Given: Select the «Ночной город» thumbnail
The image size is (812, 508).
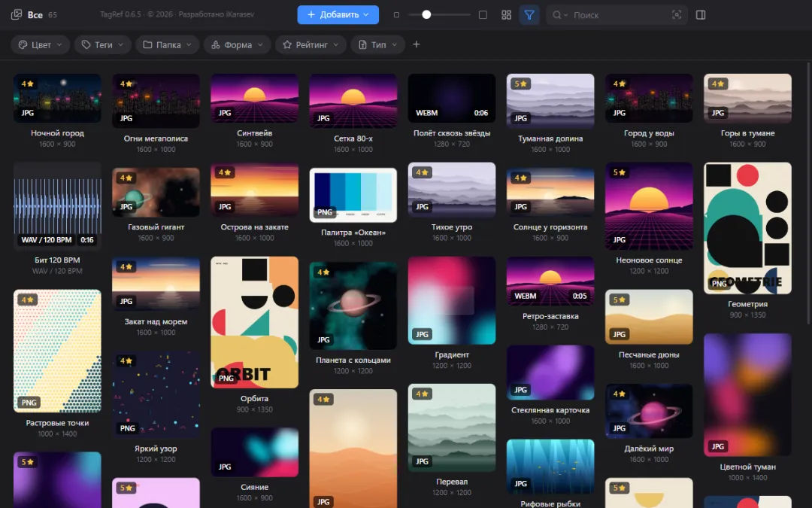Looking at the screenshot, I should [57, 98].
